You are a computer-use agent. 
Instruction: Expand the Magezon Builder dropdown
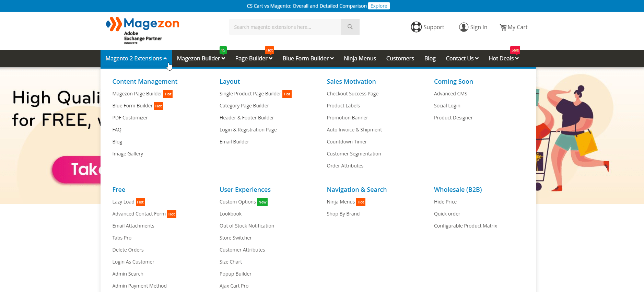(x=201, y=58)
